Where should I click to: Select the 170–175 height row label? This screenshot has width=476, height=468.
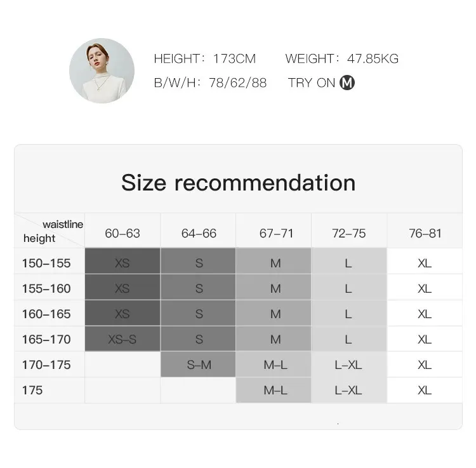(x=46, y=364)
